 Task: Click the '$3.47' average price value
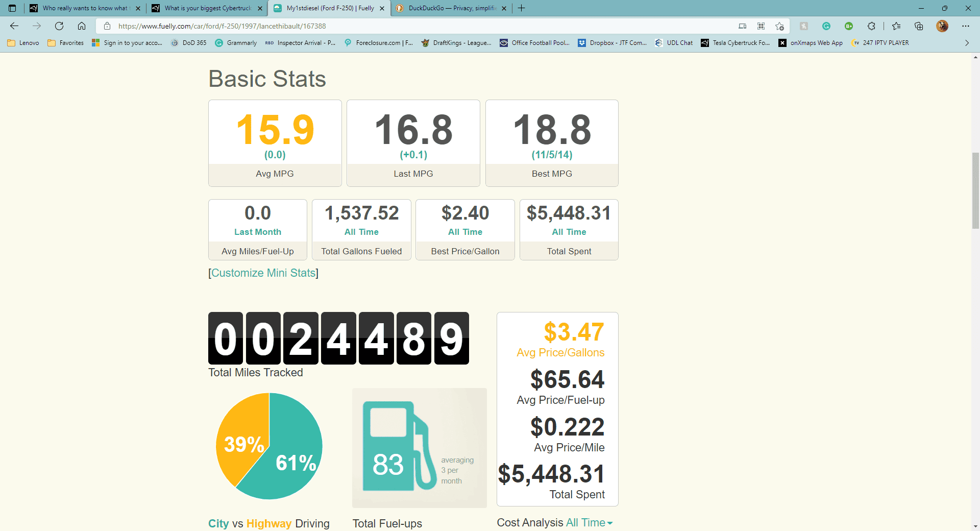[574, 332]
